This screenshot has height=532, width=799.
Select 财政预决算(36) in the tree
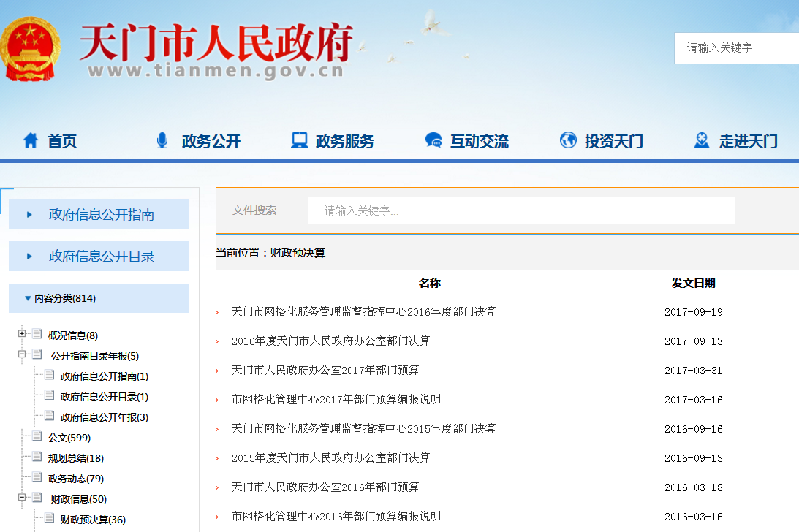pos(93,520)
